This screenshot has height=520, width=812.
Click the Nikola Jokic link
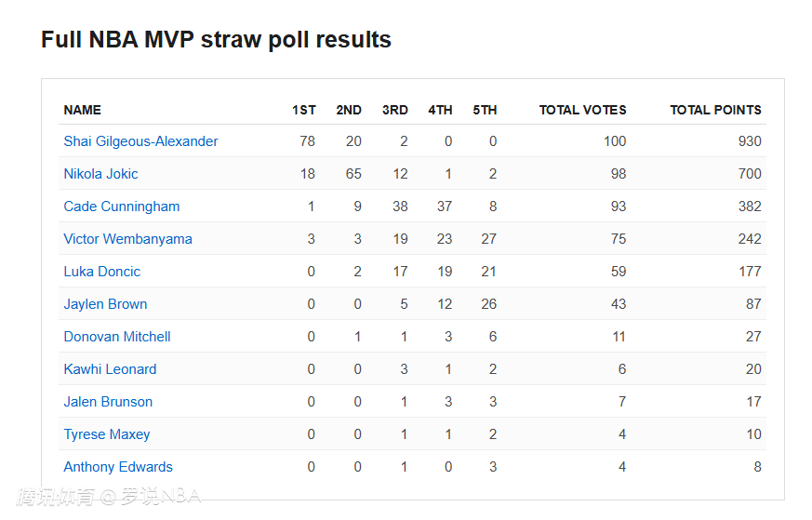coord(100,174)
